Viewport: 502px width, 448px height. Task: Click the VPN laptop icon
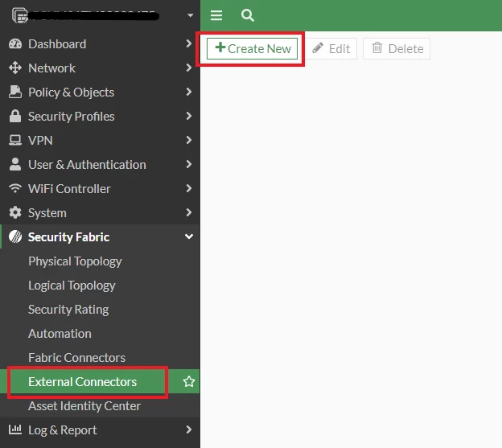(x=15, y=140)
